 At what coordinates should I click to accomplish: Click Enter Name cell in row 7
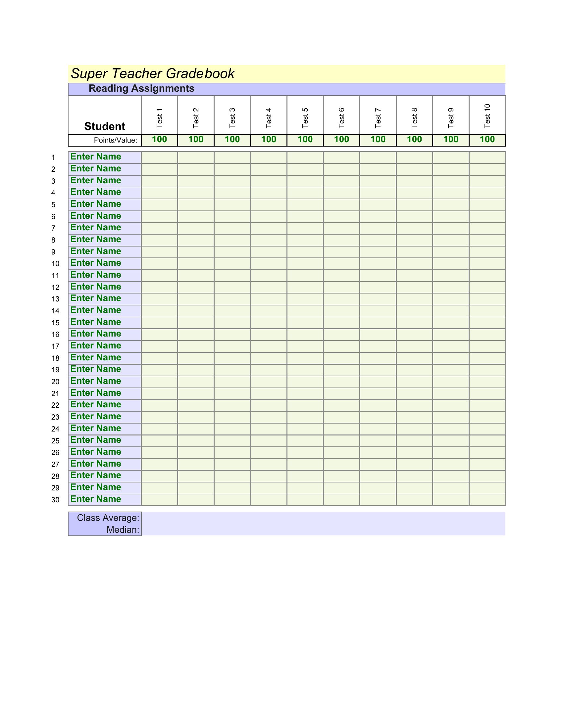(x=105, y=228)
